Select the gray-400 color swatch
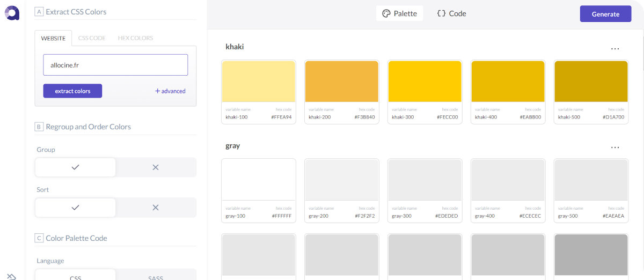Image resolution: width=644 pixels, height=280 pixels. pyautogui.click(x=508, y=180)
